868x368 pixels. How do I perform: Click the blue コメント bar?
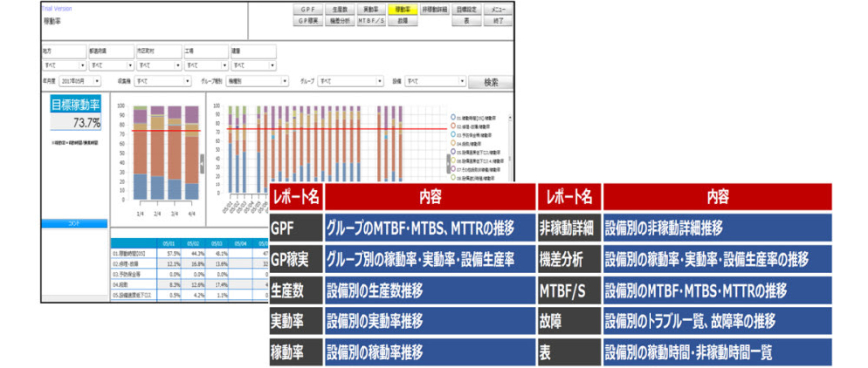74,224
